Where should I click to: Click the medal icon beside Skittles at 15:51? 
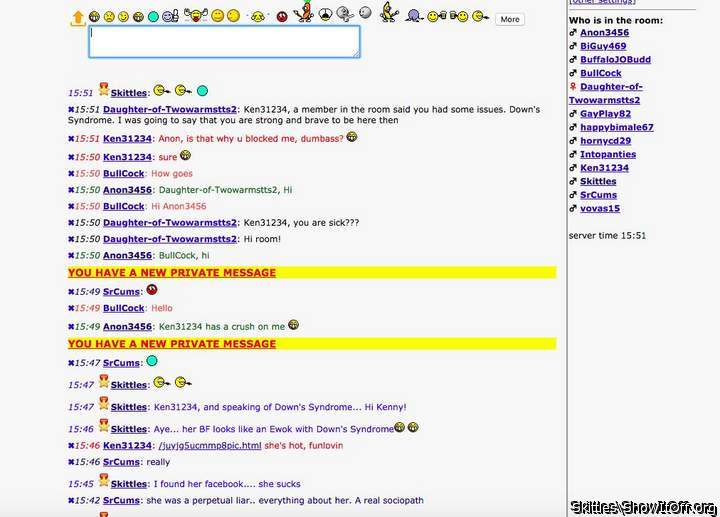(103, 90)
